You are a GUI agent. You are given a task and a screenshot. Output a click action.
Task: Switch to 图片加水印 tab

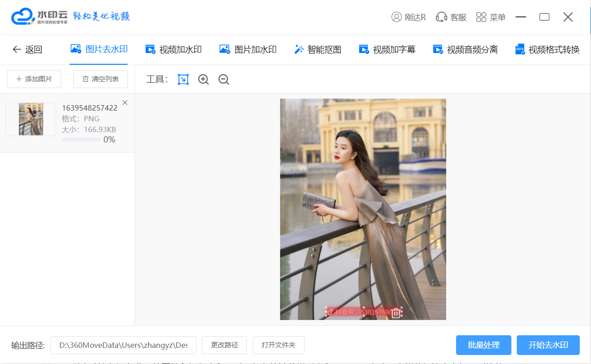click(247, 49)
